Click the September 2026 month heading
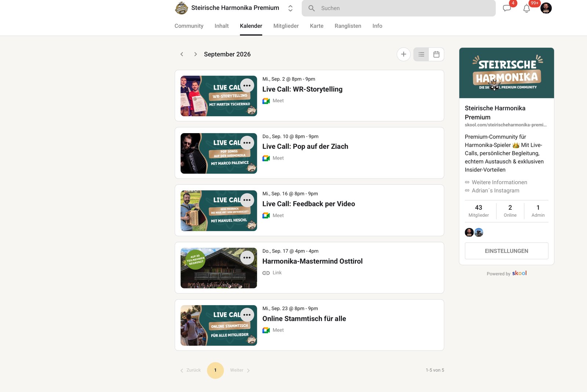Viewport: 587px width, 392px height. [227, 54]
